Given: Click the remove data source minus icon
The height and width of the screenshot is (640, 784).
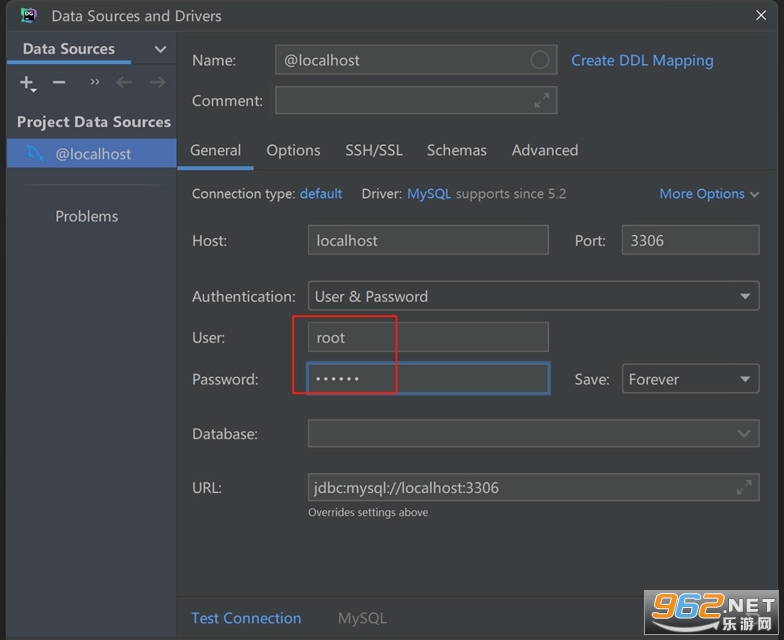Looking at the screenshot, I should point(59,82).
